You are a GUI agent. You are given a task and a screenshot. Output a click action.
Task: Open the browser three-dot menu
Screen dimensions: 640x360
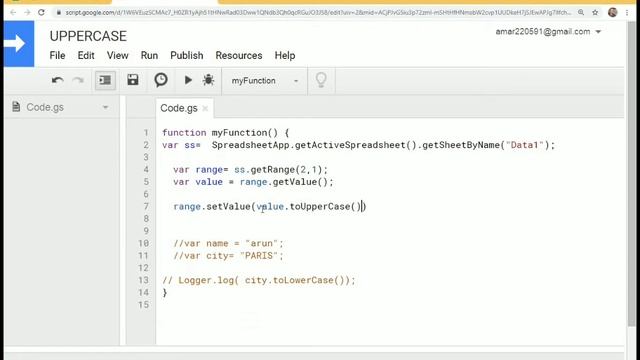[627, 13]
